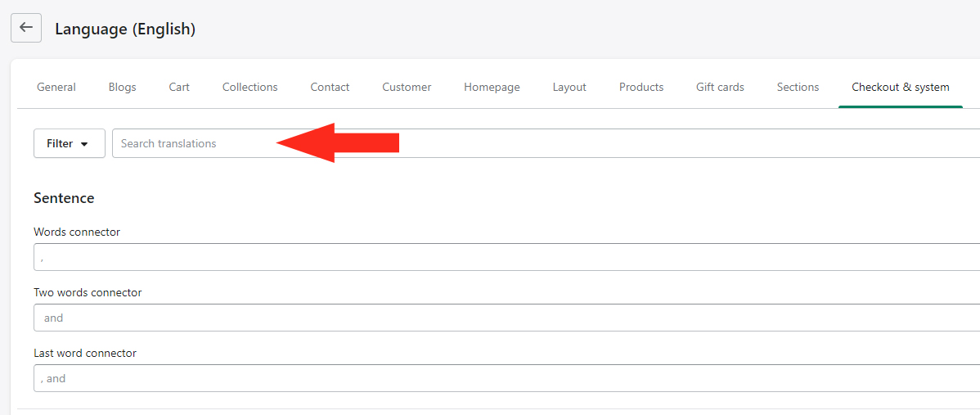Viewport: 980px width, 415px height.
Task: Open the Blogs tab
Action: [x=123, y=87]
